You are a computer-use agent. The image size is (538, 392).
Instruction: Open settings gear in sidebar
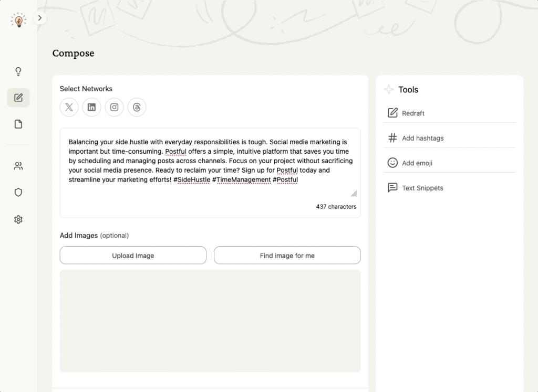(x=18, y=219)
